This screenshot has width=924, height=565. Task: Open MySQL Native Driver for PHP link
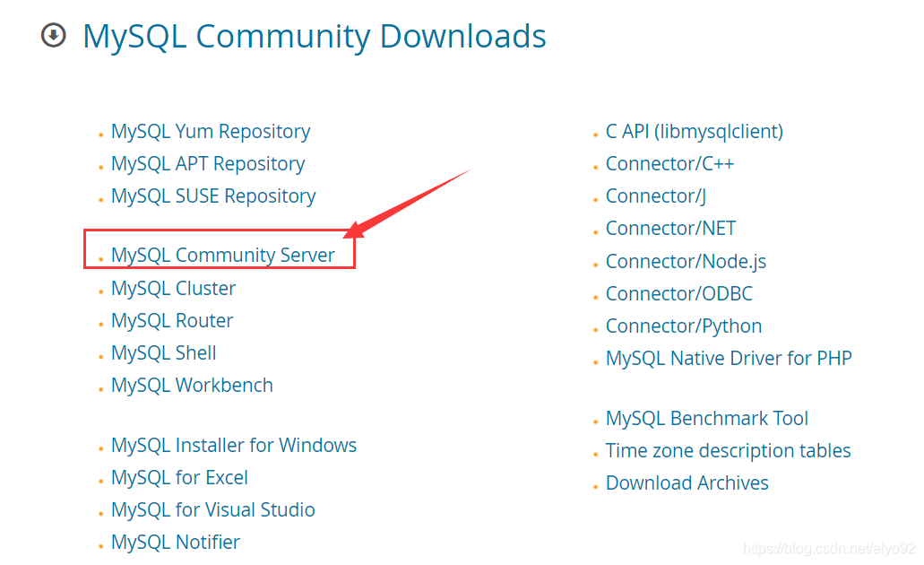click(729, 359)
